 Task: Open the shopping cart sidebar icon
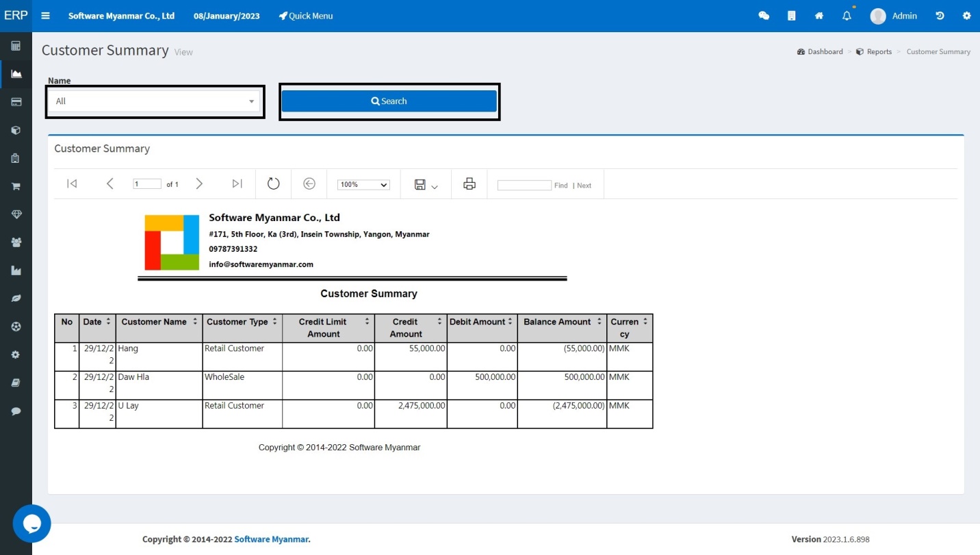click(16, 186)
